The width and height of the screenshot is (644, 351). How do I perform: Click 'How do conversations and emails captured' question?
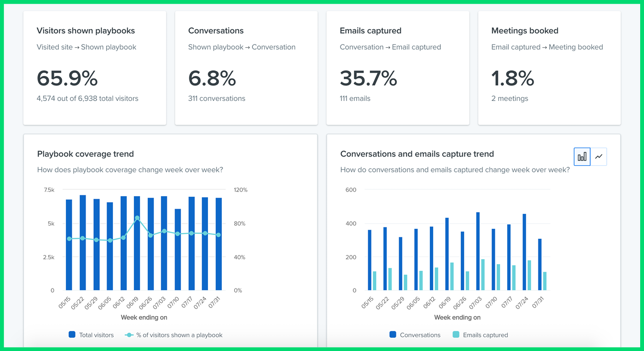pos(455,170)
